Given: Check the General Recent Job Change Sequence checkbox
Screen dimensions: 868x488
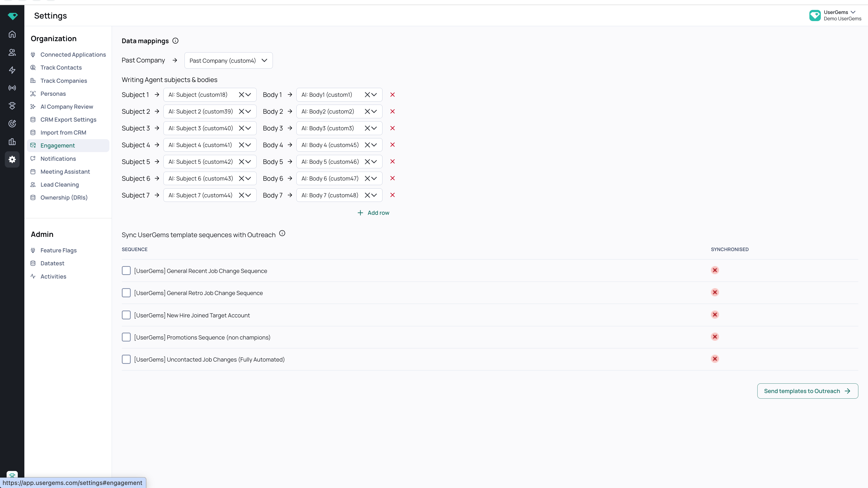Looking at the screenshot, I should (126, 271).
